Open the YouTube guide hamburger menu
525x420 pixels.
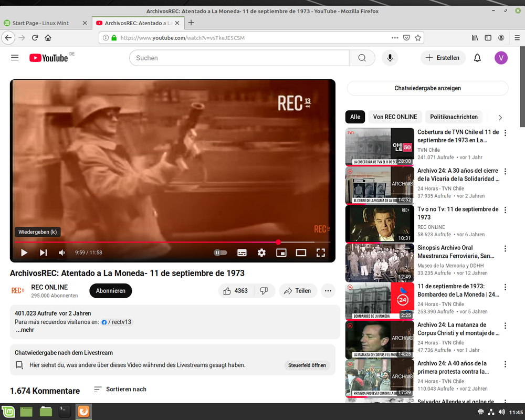click(x=15, y=58)
